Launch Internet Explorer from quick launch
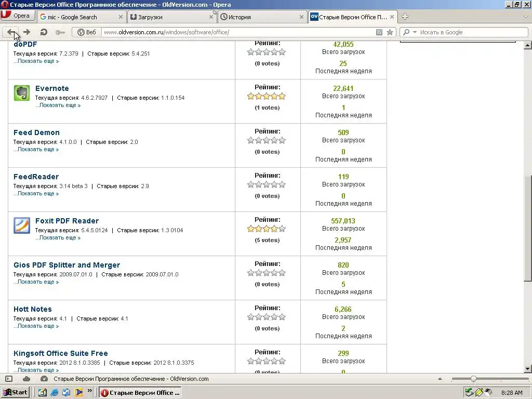 [x=54, y=393]
